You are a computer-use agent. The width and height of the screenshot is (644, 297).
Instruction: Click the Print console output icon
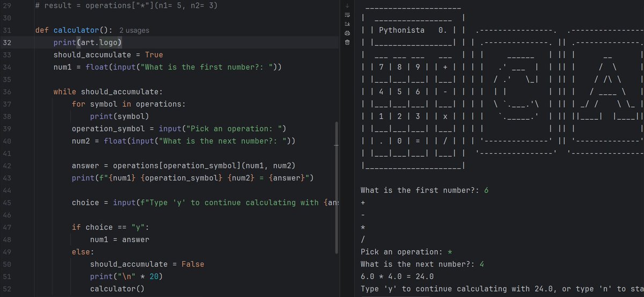click(347, 33)
